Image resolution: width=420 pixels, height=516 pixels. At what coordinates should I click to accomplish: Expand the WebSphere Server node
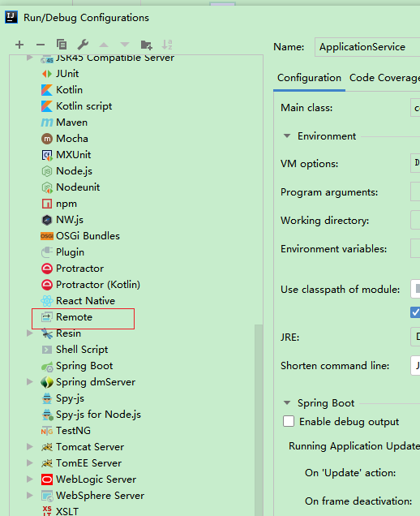tap(30, 495)
